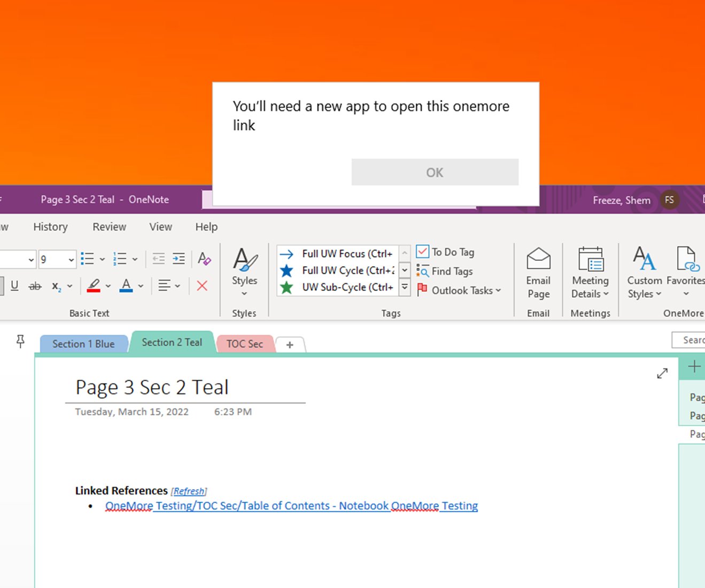705x588 pixels.
Task: Apply subscript formatting
Action: click(58, 286)
